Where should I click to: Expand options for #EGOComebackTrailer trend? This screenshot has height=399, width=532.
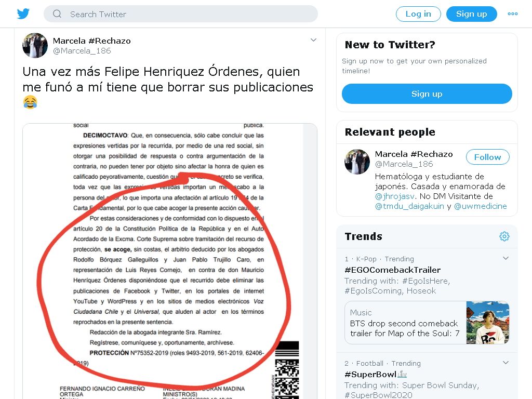pyautogui.click(x=506, y=258)
